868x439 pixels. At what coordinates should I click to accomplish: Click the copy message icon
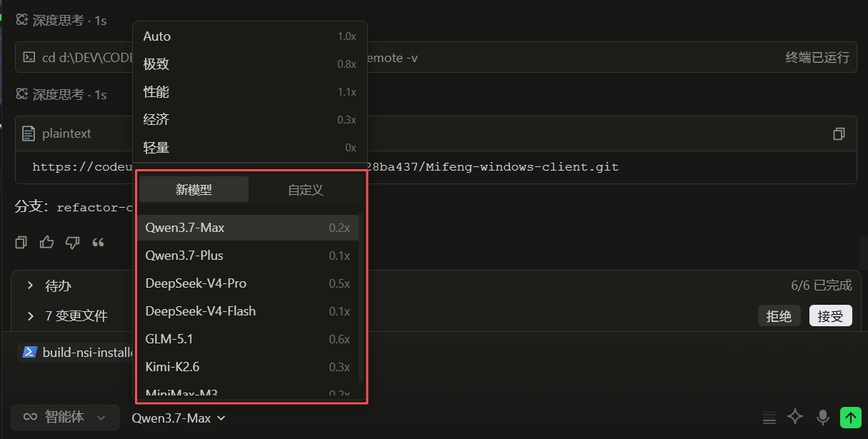pyautogui.click(x=21, y=242)
